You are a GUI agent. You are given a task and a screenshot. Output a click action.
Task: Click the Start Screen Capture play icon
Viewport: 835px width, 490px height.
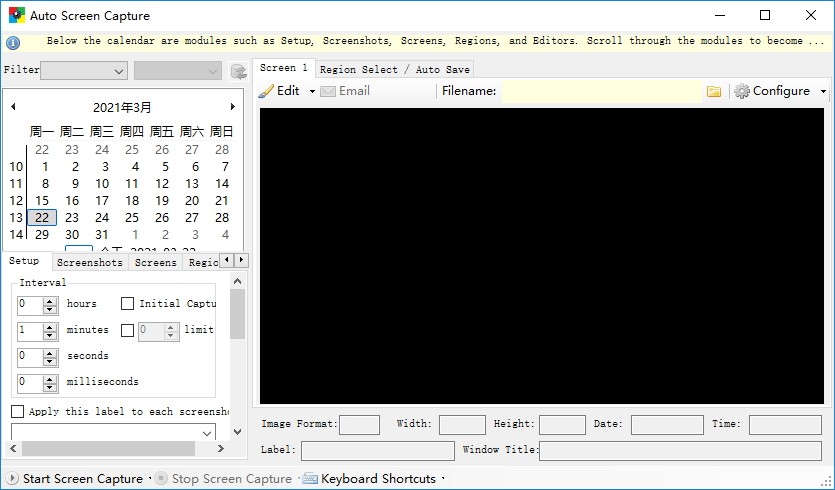[x=12, y=478]
